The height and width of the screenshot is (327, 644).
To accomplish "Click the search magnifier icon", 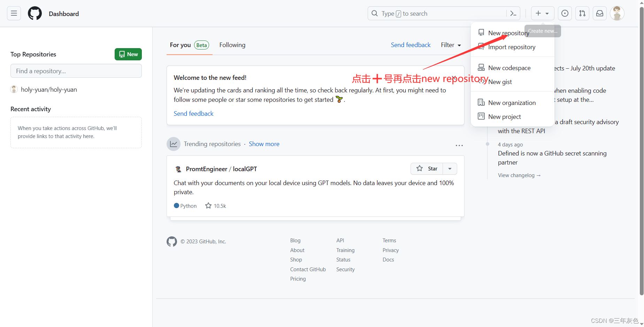I will (374, 13).
